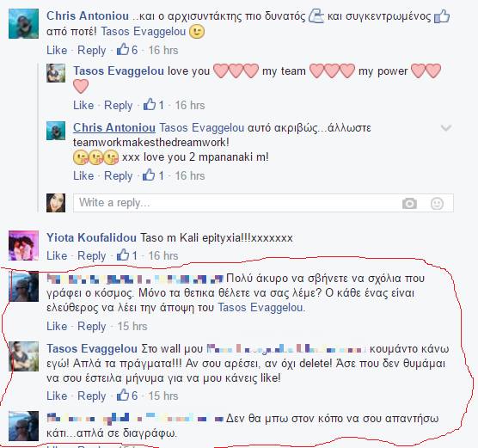
Task: Like Chris Antoniou's top comment
Action: 57,50
